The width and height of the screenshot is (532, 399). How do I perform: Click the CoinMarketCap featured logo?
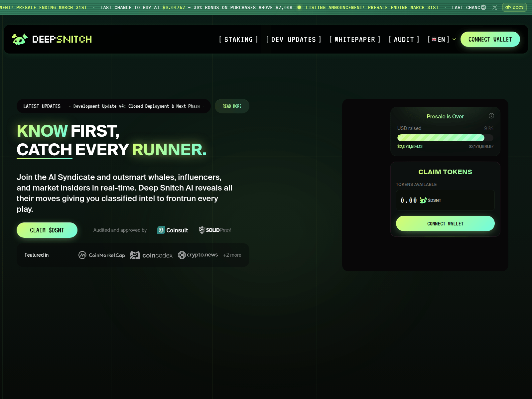(x=102, y=255)
